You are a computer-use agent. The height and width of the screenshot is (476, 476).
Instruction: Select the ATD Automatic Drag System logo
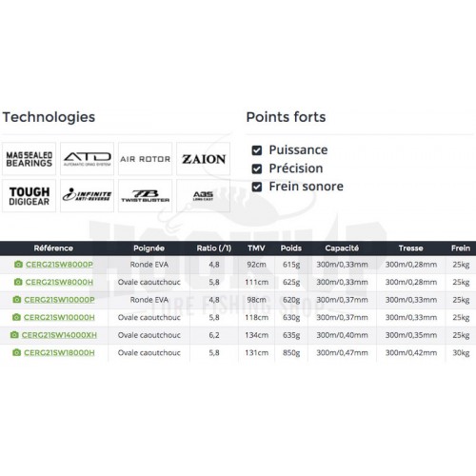[87, 159]
